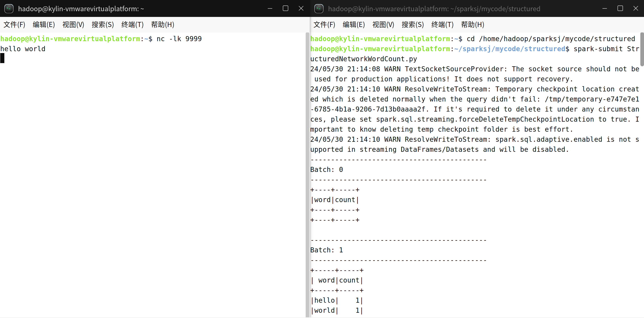Click the left terminal's vertical scrollbar
This screenshot has height=318, width=644.
point(307,175)
